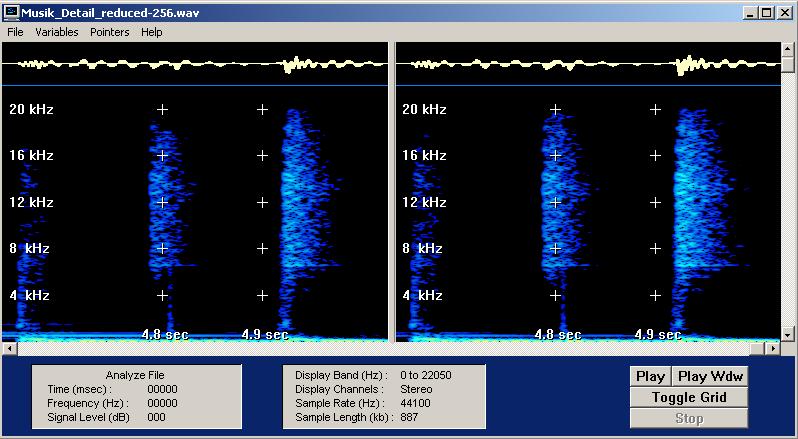Click the Display Channels value Stereo
The image size is (798, 439).
[416, 389]
